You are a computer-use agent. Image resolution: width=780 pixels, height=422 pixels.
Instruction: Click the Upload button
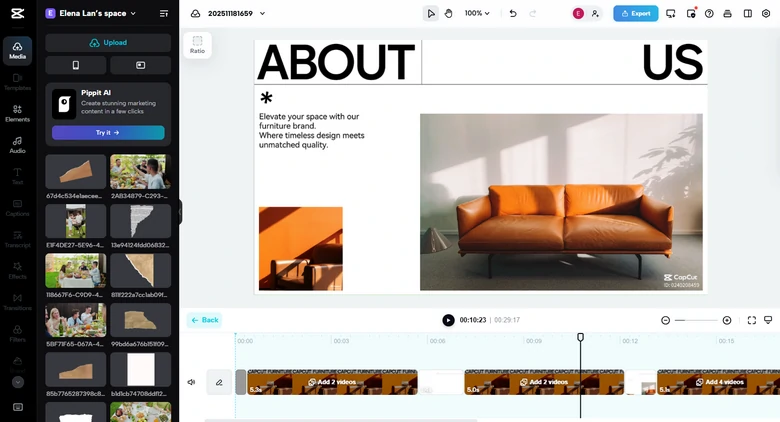point(108,43)
